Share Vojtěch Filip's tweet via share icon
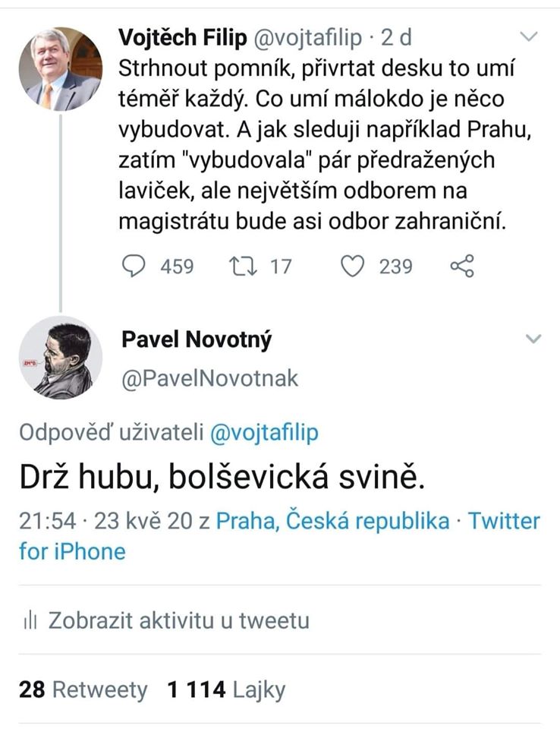The image size is (560, 729). coord(462,267)
